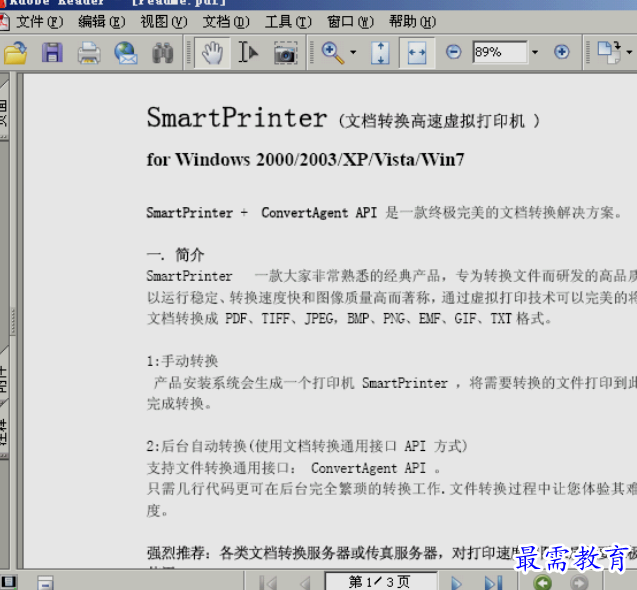Open the 窗口(W) menu
The width and height of the screenshot is (637, 590).
click(350, 22)
